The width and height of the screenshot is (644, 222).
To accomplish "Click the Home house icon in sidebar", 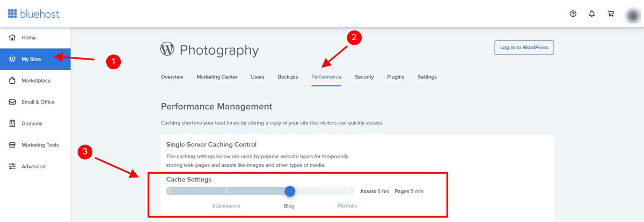I will [x=12, y=38].
